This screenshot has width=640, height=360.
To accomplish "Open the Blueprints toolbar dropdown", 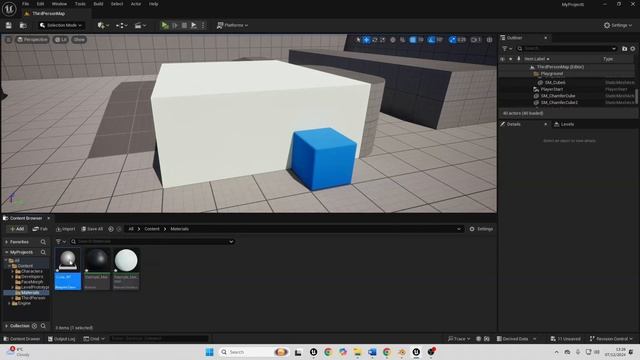I will 121,25.
